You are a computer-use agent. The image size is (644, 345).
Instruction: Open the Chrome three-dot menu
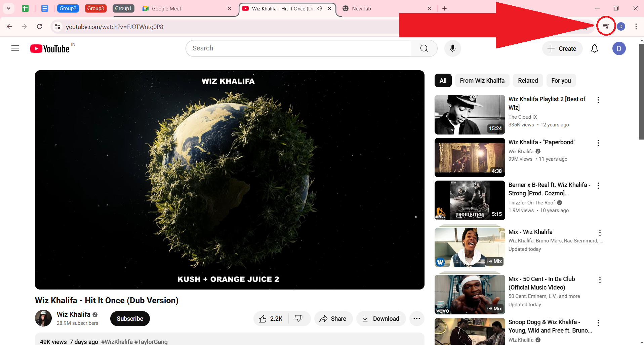[636, 27]
